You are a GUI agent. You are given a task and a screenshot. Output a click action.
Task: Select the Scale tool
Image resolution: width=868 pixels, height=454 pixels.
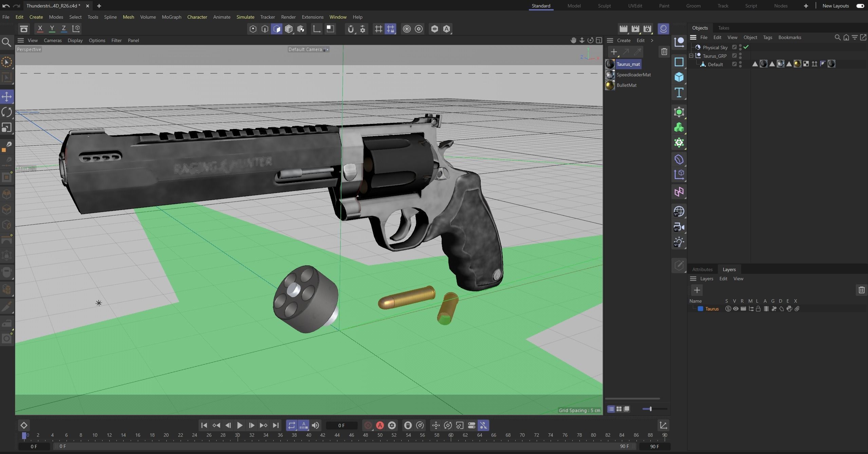coord(7,128)
